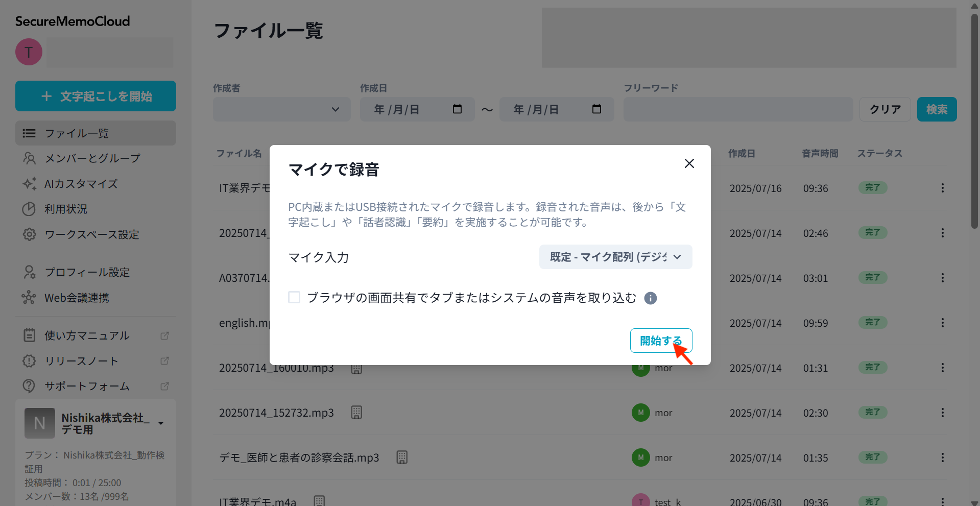Screen dimensions: 980x506
Task: Close the マイクで録音 dialog with X
Action: point(689,163)
